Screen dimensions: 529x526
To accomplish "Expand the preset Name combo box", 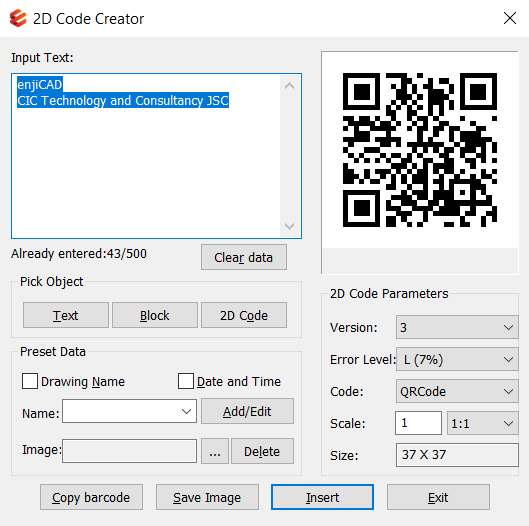I will [130, 411].
